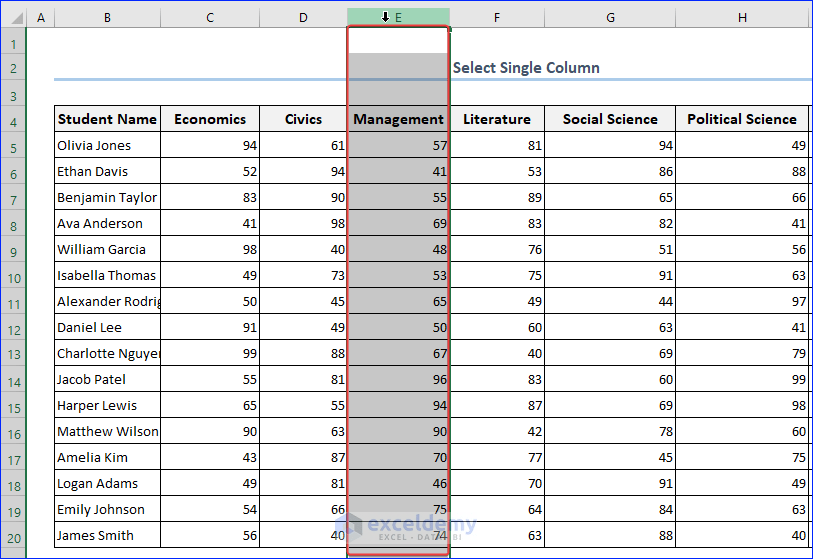Click William Garcia's Social Science score 51
The height and width of the screenshot is (559, 813).
[x=610, y=249]
